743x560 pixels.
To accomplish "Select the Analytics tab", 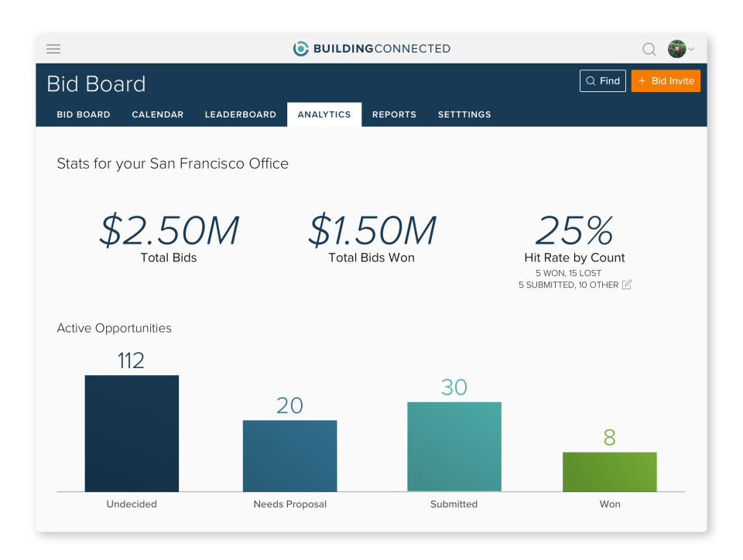I will pos(324,114).
